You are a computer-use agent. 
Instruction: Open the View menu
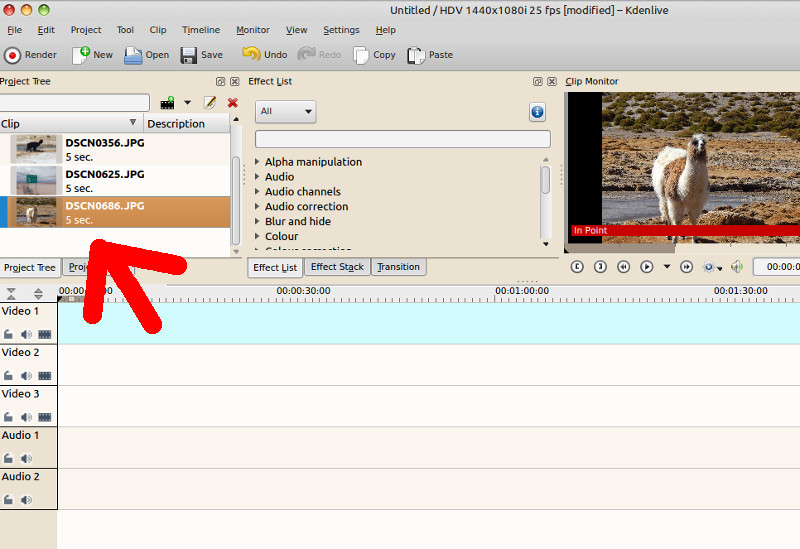coord(296,30)
